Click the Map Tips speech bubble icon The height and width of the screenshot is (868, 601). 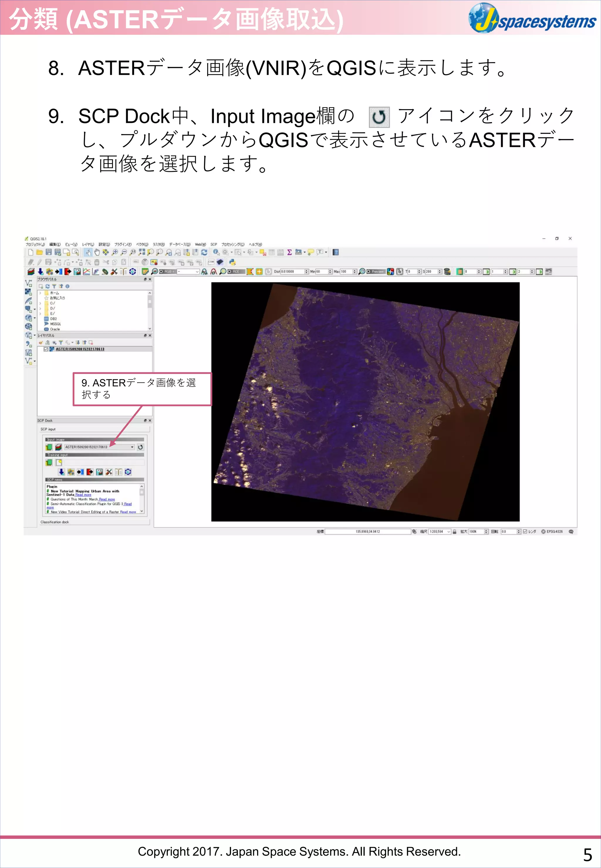point(311,252)
